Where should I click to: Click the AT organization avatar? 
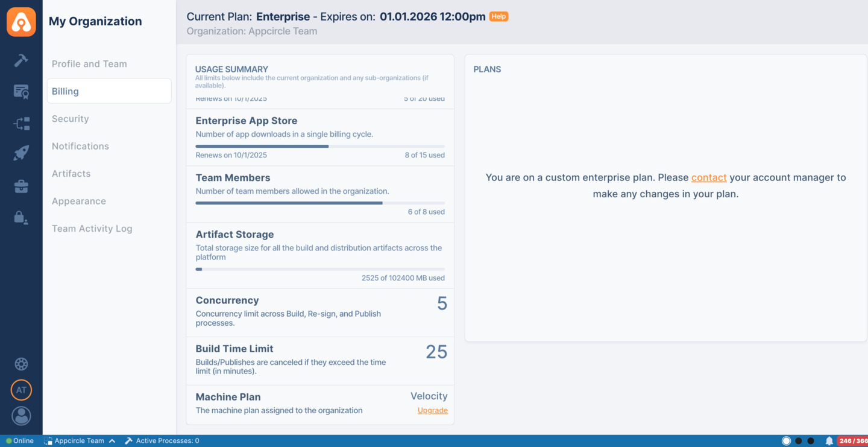[x=21, y=390]
